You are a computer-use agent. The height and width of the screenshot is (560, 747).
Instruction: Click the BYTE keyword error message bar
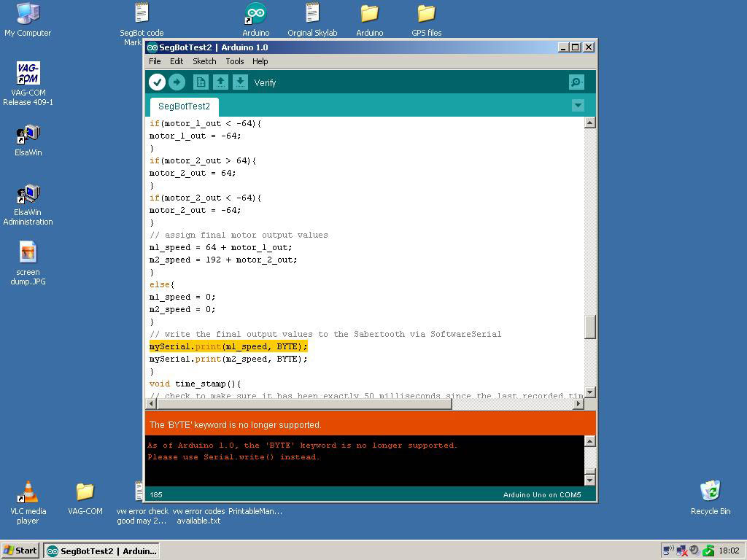pos(370,424)
